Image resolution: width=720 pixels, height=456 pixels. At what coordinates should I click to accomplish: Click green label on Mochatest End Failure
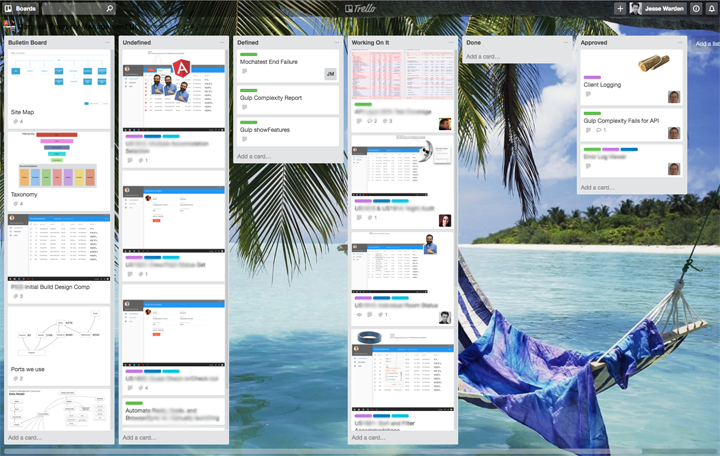(x=248, y=55)
